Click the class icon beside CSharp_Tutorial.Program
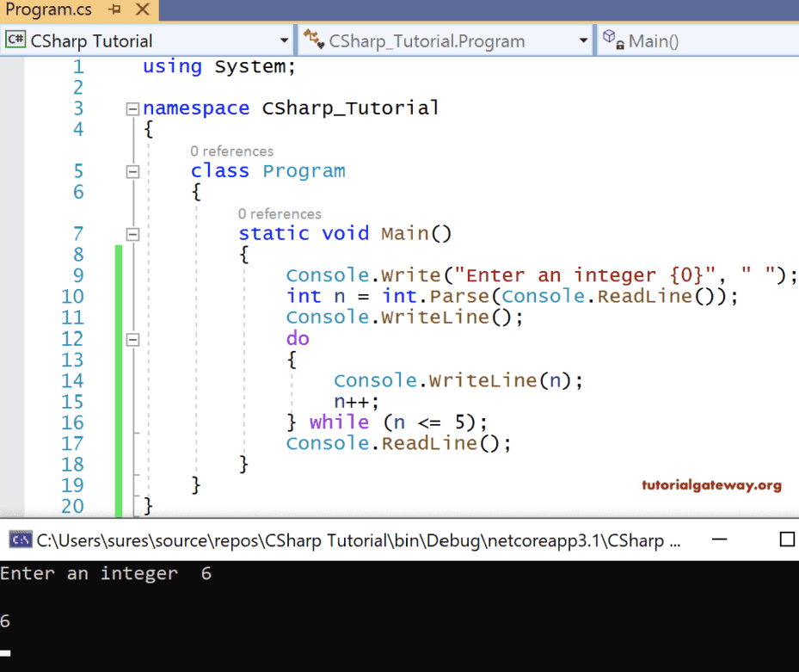The image size is (799, 672). pyautogui.click(x=311, y=40)
